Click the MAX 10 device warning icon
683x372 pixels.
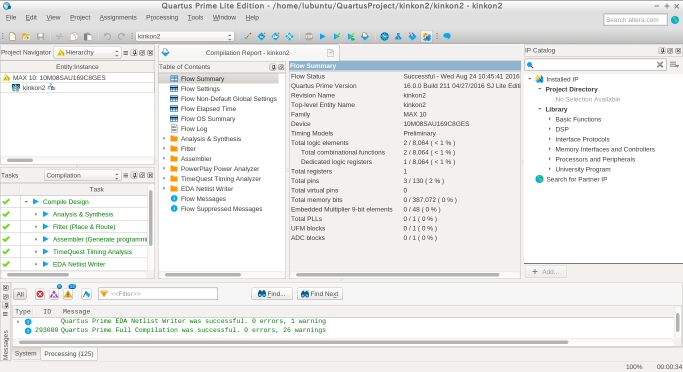pyautogui.click(x=6, y=78)
